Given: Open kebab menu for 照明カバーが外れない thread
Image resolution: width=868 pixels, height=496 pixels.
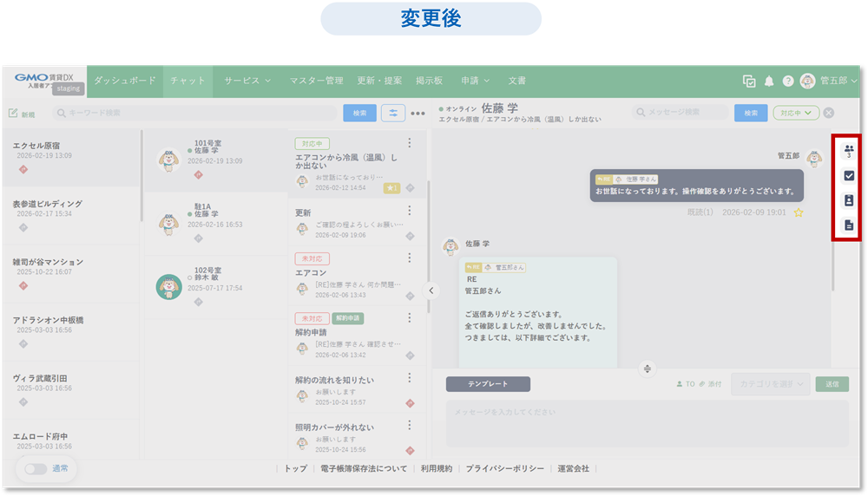Looking at the screenshot, I should pos(410,425).
